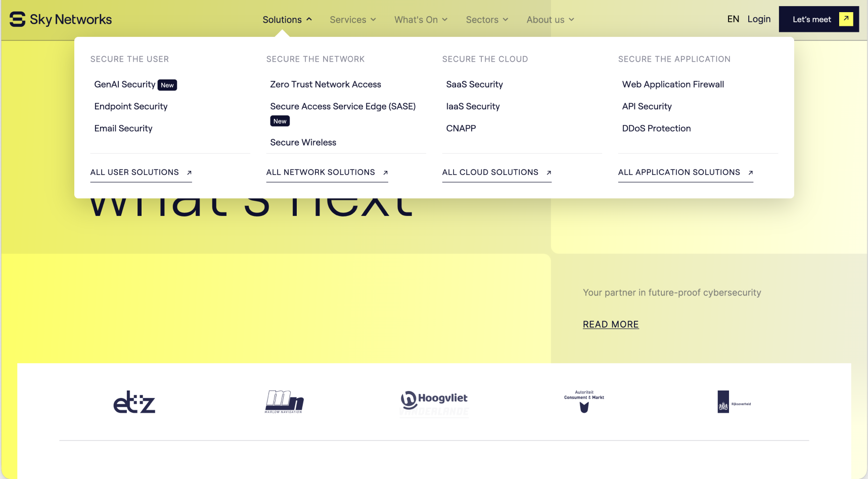868x479 pixels.
Task: Open API Security
Action: (647, 106)
